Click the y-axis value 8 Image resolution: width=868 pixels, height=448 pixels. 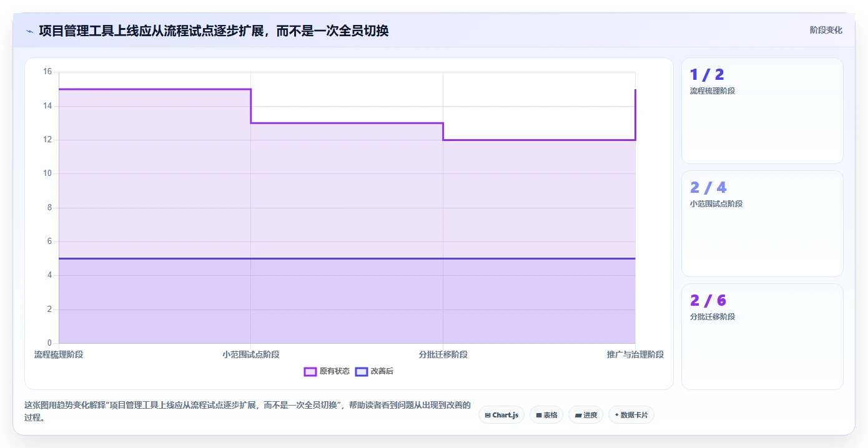pos(49,208)
